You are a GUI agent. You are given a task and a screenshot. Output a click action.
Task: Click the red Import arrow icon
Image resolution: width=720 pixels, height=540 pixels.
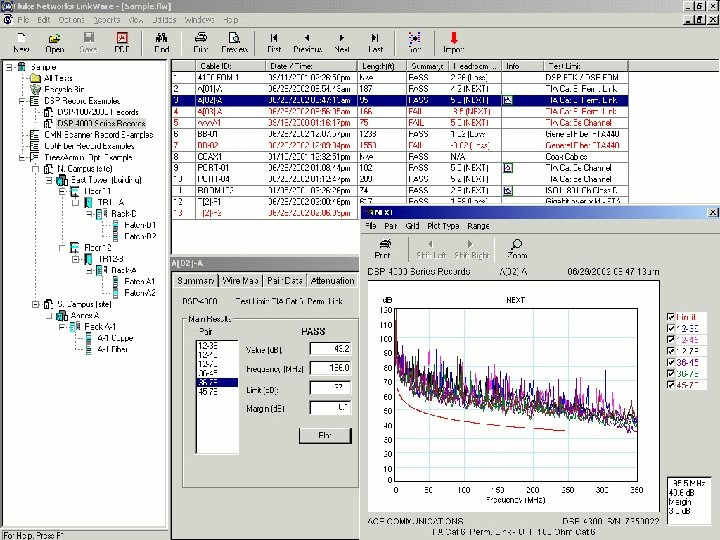click(453, 42)
